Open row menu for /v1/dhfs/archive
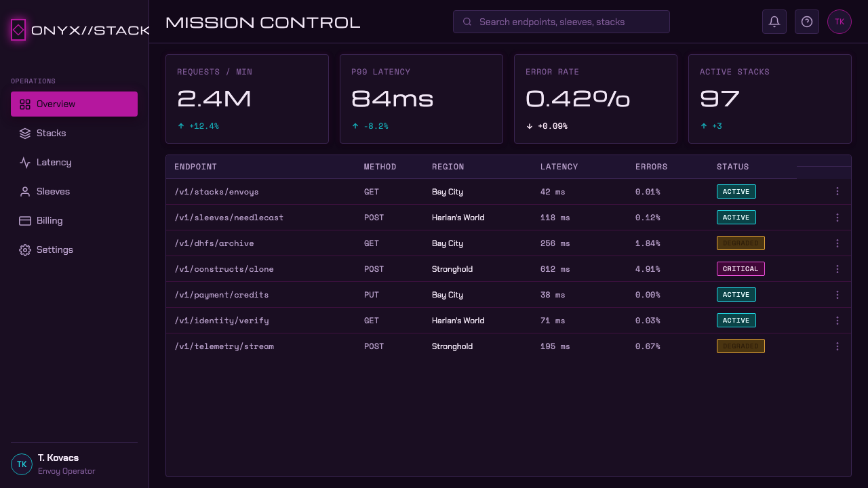The height and width of the screenshot is (488, 868). (837, 243)
